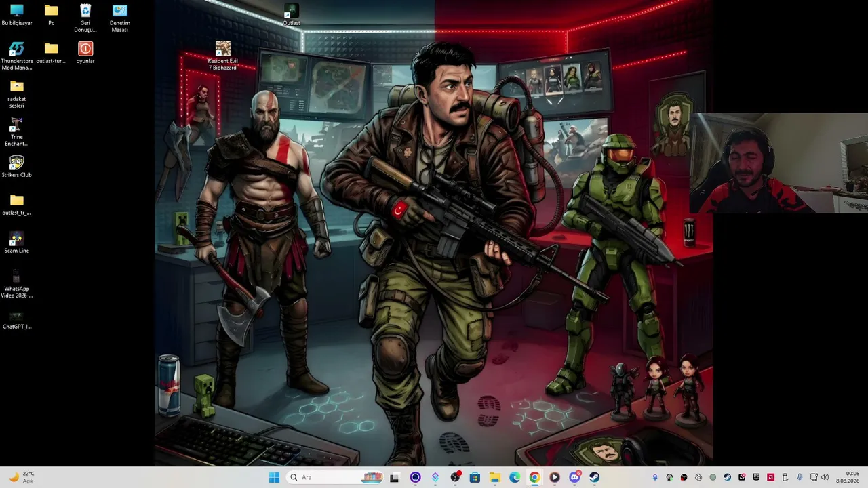The image size is (868, 488).
Task: Open Microsoft Edge from taskbar
Action: pos(515,477)
